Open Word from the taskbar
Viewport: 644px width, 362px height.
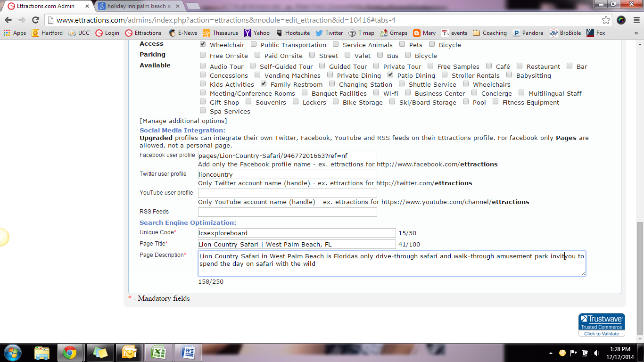click(x=188, y=352)
